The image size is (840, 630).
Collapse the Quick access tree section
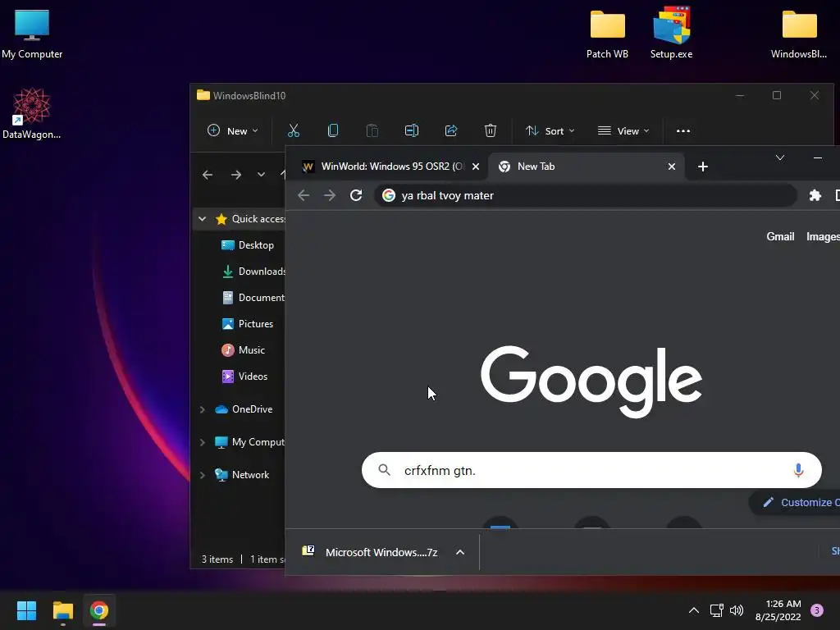[202, 218]
